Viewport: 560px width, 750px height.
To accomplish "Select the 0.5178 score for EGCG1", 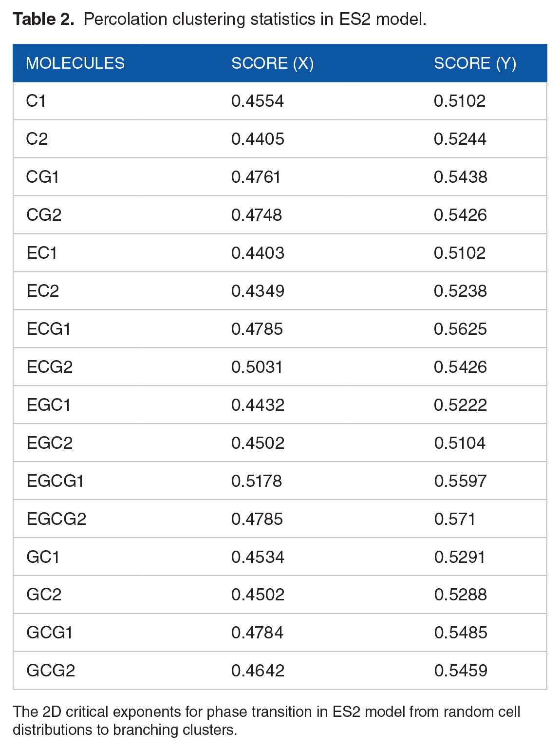I will (257, 481).
